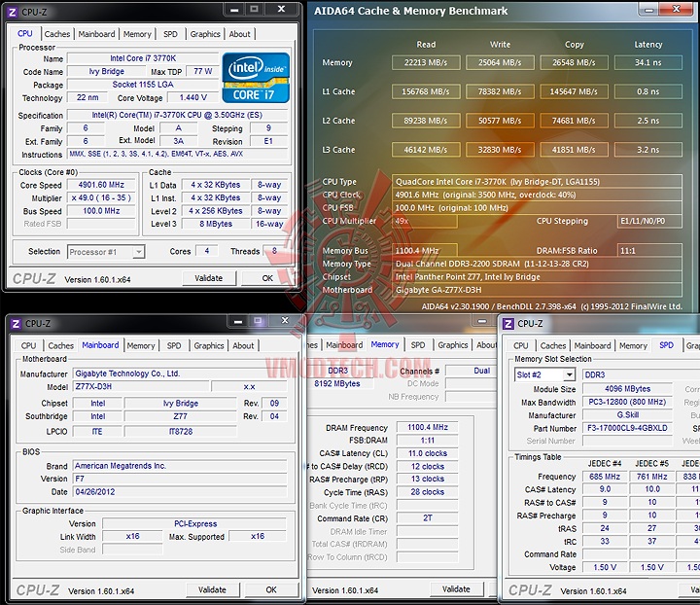Click the CPU-Z icon in top-left window title
The height and width of the screenshot is (605, 700).
13,12
